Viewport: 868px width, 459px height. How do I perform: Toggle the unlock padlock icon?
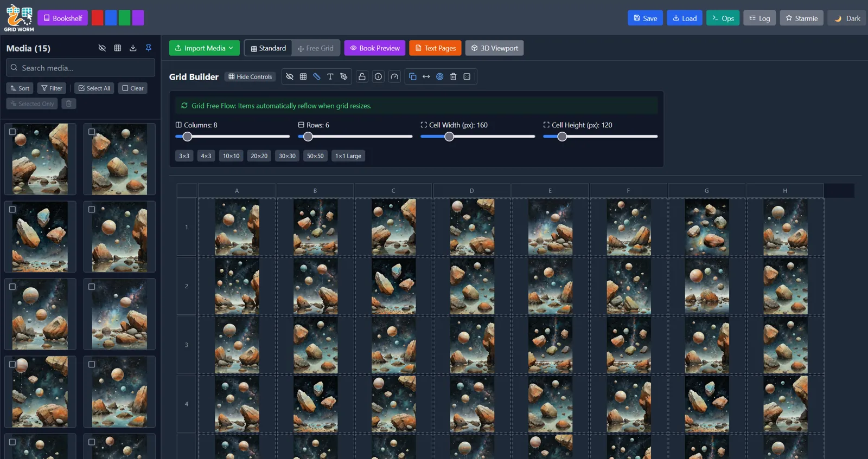pos(362,76)
